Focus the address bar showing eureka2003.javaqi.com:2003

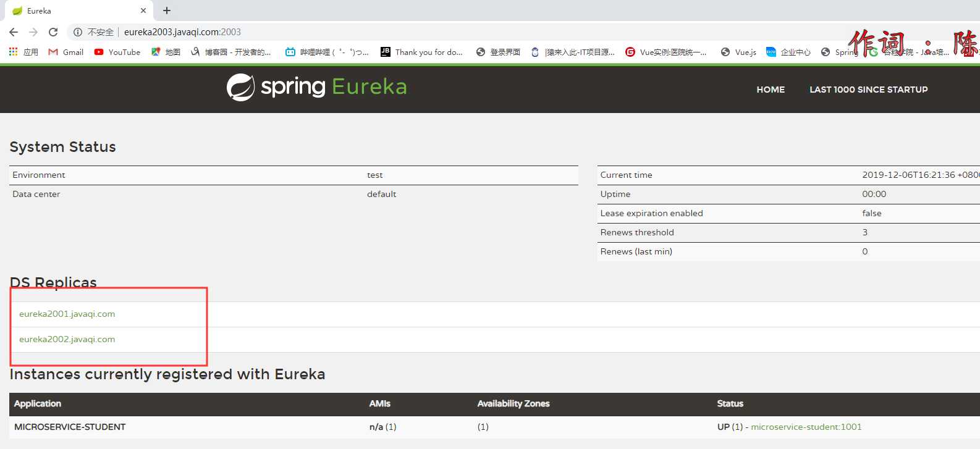(182, 32)
